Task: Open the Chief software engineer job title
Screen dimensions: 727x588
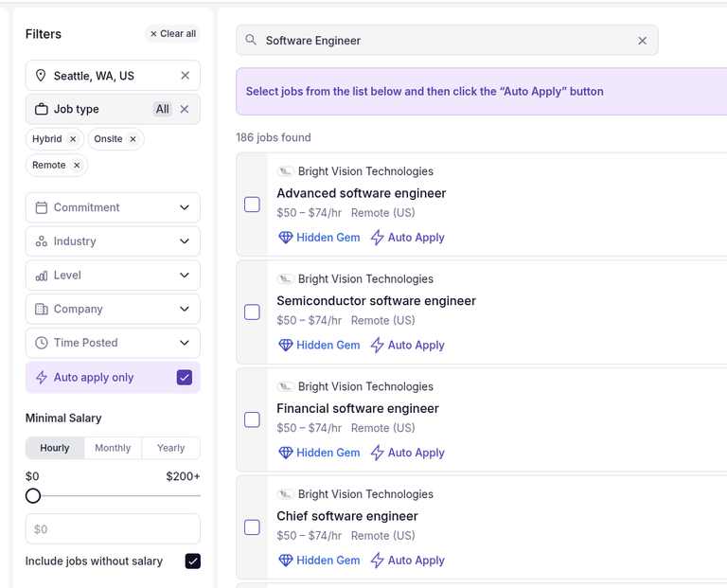Action: pos(347,516)
